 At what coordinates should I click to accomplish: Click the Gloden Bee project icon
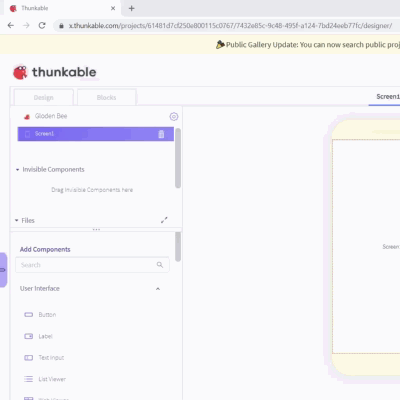pyautogui.click(x=27, y=116)
